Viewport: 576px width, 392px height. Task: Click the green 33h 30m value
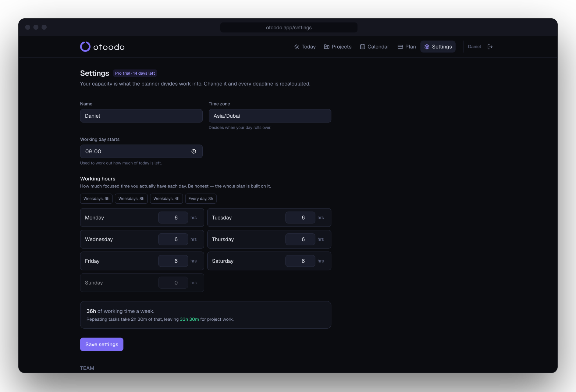point(189,319)
